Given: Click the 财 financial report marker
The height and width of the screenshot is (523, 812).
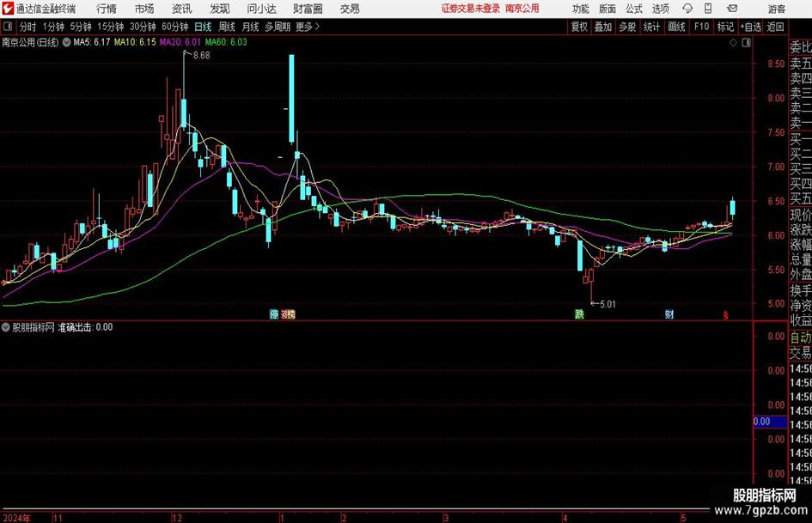Looking at the screenshot, I should click(x=669, y=314).
